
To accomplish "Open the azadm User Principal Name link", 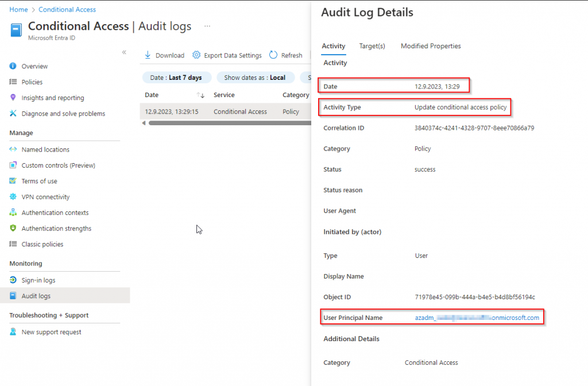I will [x=477, y=318].
